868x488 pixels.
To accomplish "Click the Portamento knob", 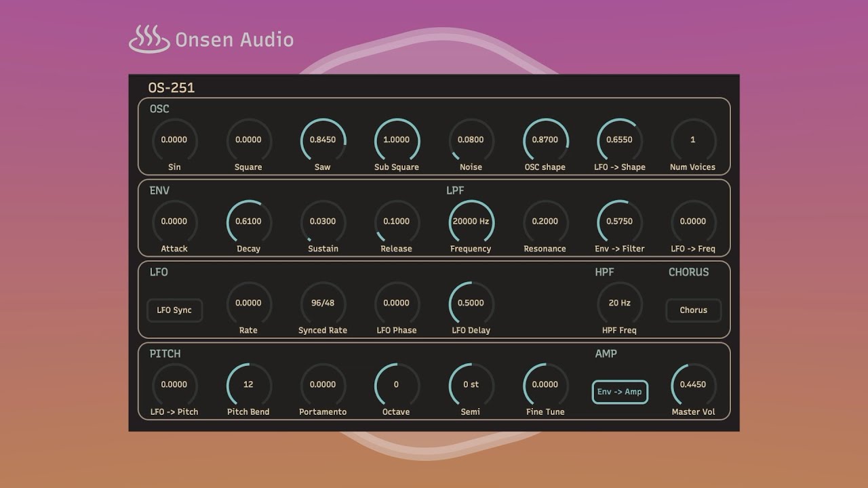I will tap(323, 384).
